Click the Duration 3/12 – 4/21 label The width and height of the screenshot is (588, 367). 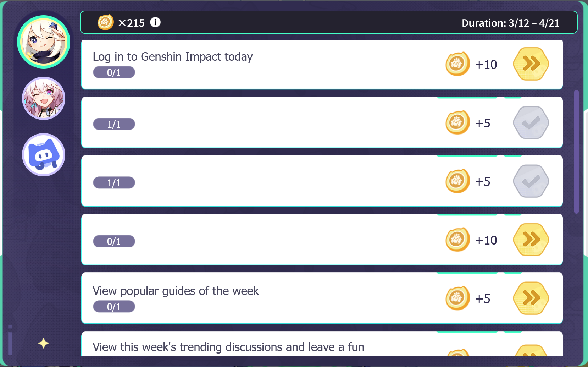pos(510,23)
